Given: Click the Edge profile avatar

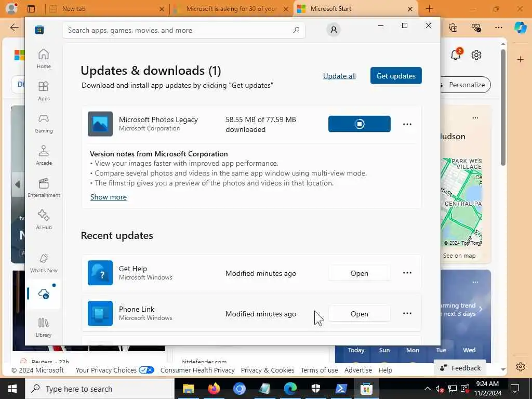Looking at the screenshot, I should tap(11, 8).
